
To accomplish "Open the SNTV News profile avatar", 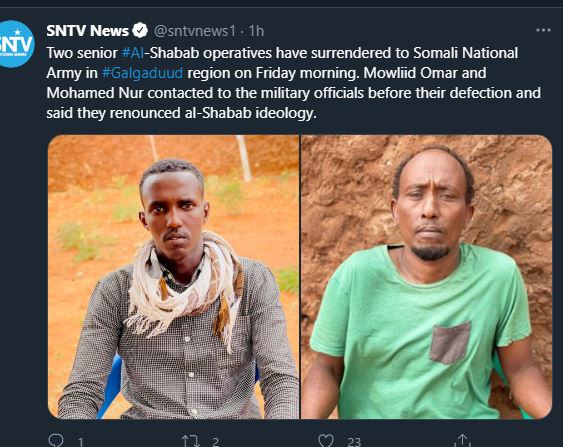I will pos(15,44).
